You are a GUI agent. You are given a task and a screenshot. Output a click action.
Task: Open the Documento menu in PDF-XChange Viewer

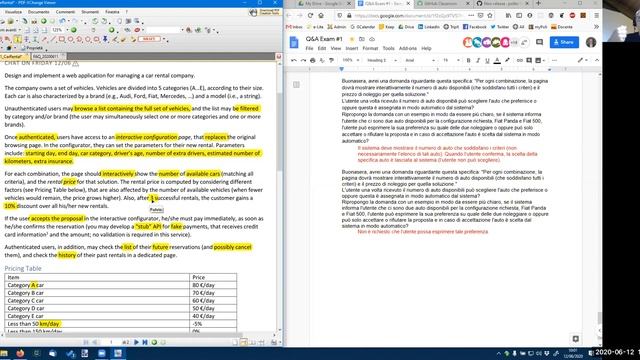(39, 12)
